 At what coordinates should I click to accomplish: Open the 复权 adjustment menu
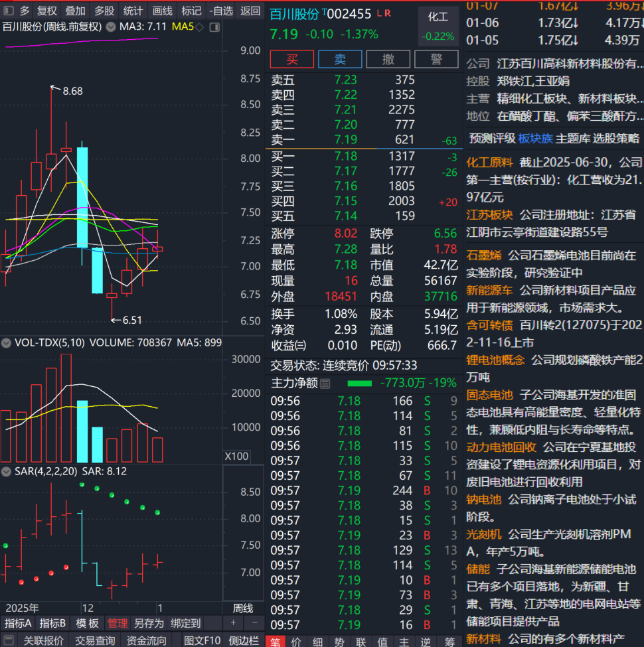[46, 11]
